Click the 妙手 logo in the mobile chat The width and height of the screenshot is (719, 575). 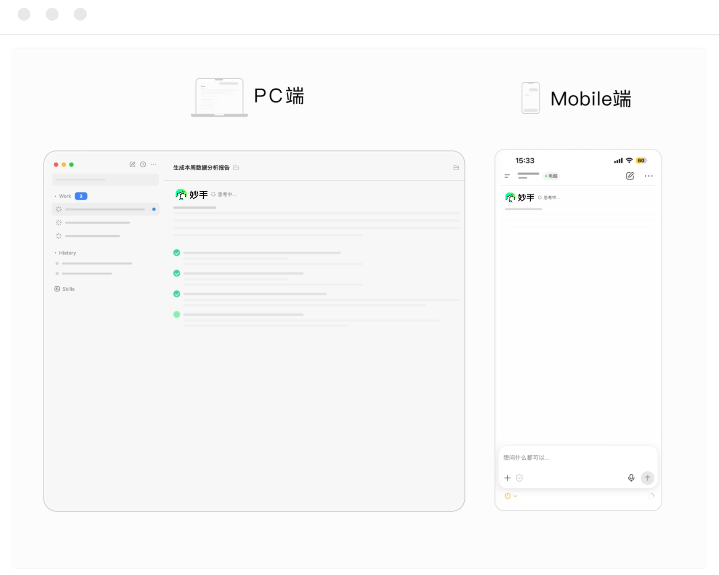point(520,198)
